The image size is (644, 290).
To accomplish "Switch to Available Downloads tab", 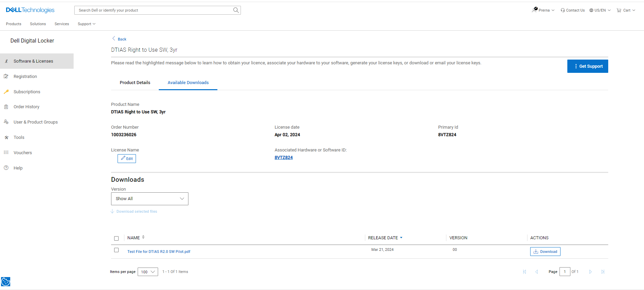I will tap(188, 83).
